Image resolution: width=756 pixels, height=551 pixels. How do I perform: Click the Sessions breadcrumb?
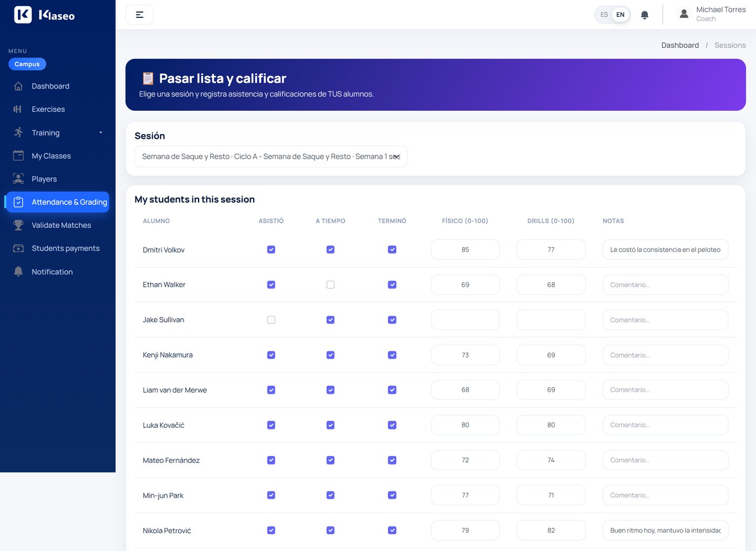click(730, 45)
